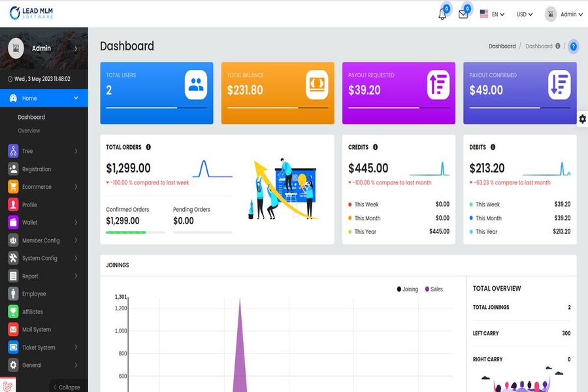588x392 pixels.
Task: Click the Dashboard breadcrumb link
Action: point(502,46)
